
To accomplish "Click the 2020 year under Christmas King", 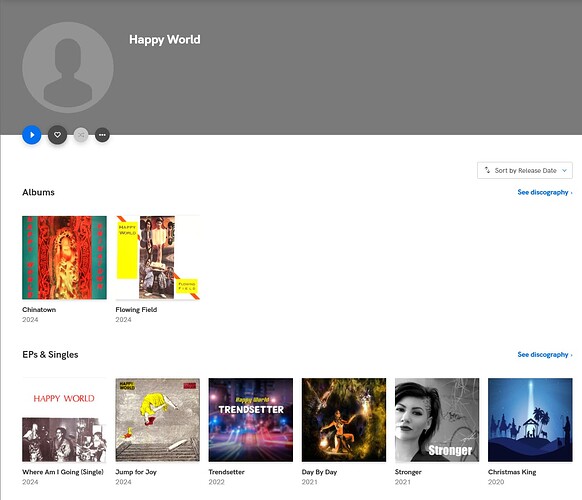I will point(496,482).
